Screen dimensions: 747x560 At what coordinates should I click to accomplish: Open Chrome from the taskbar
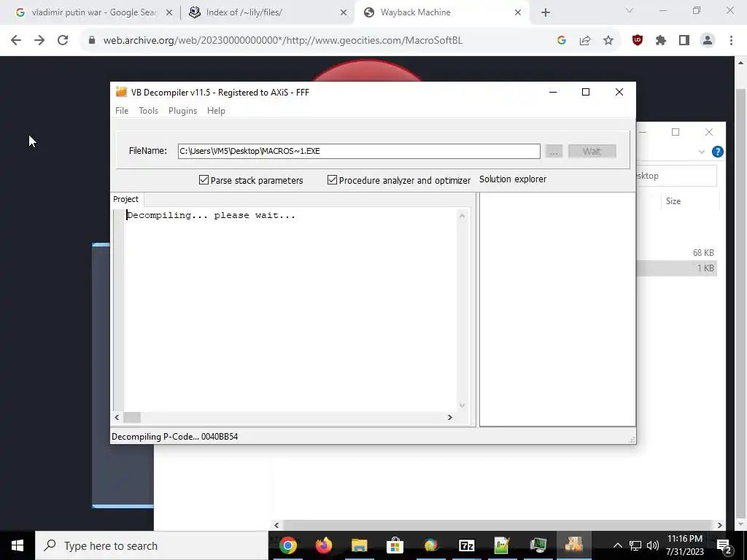click(287, 545)
